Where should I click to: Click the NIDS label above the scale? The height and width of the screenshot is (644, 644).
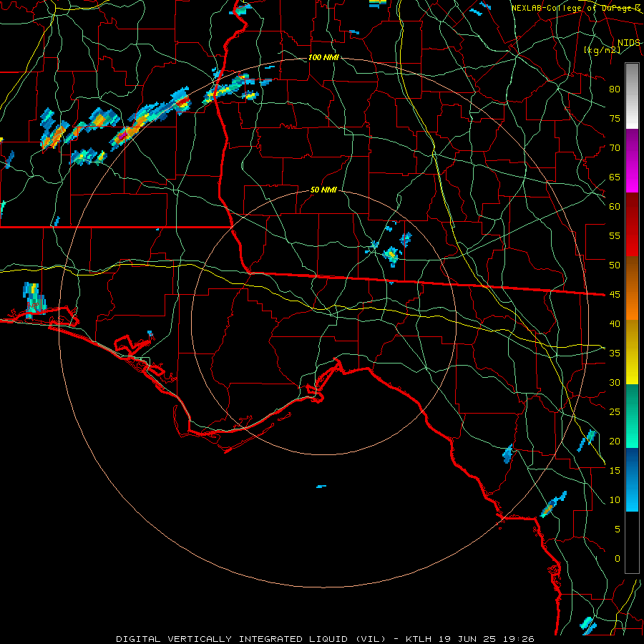pyautogui.click(x=629, y=43)
